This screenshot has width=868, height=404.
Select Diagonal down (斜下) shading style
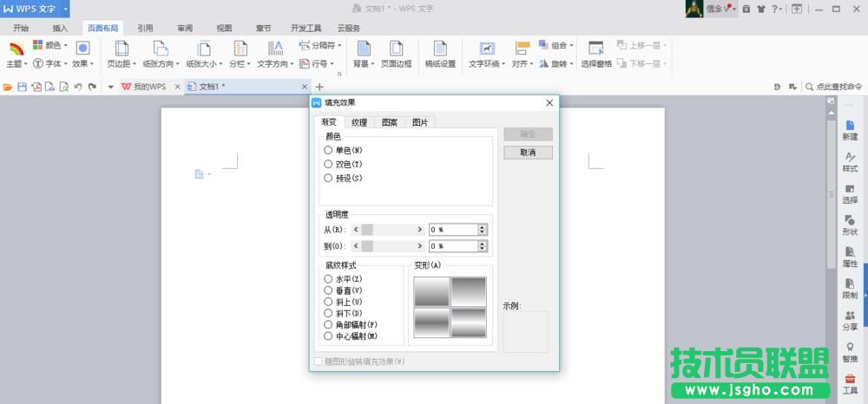pos(328,313)
